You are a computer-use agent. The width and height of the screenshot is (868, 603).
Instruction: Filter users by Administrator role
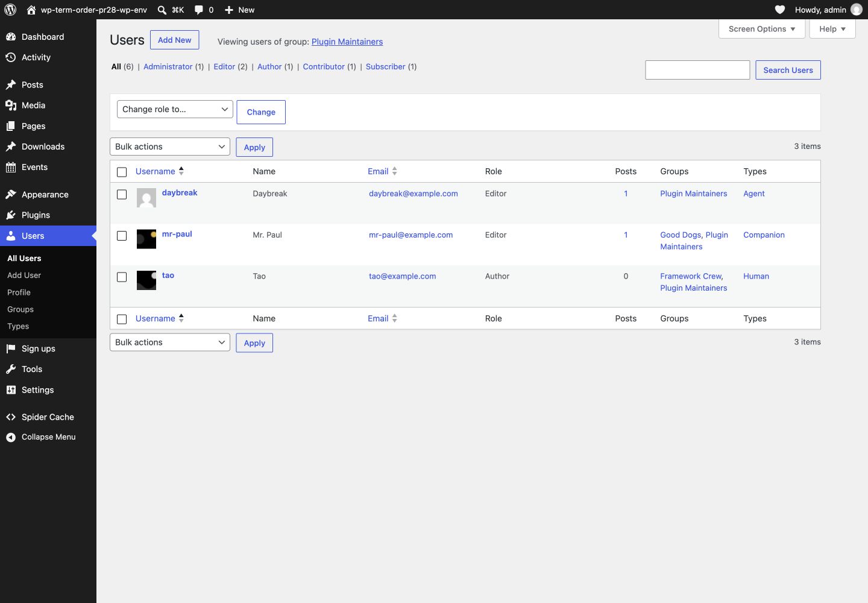[x=168, y=66]
